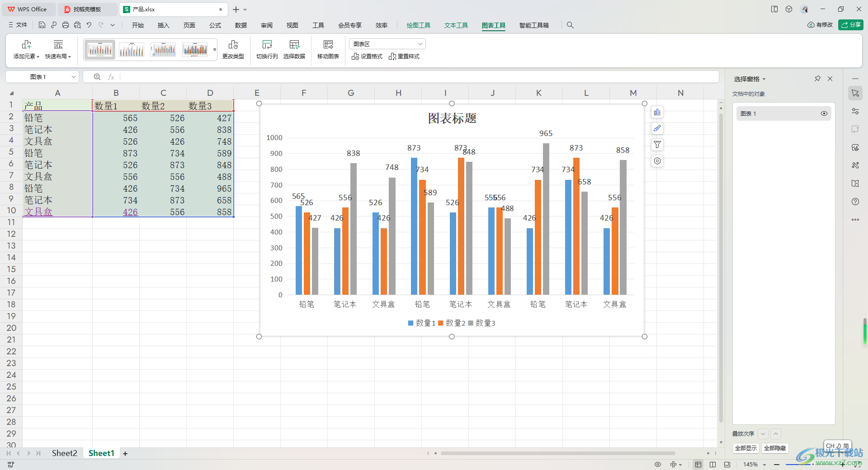Click the zoom magnifier beside formula bar
The image size is (868, 470).
tap(97, 77)
